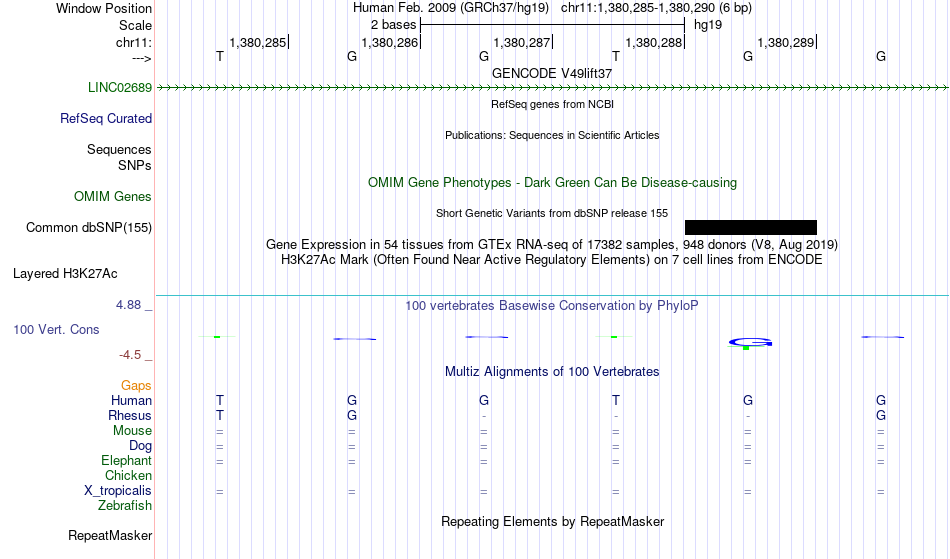The image size is (950, 559).
Task: Click the Window Position label
Action: tap(104, 8)
